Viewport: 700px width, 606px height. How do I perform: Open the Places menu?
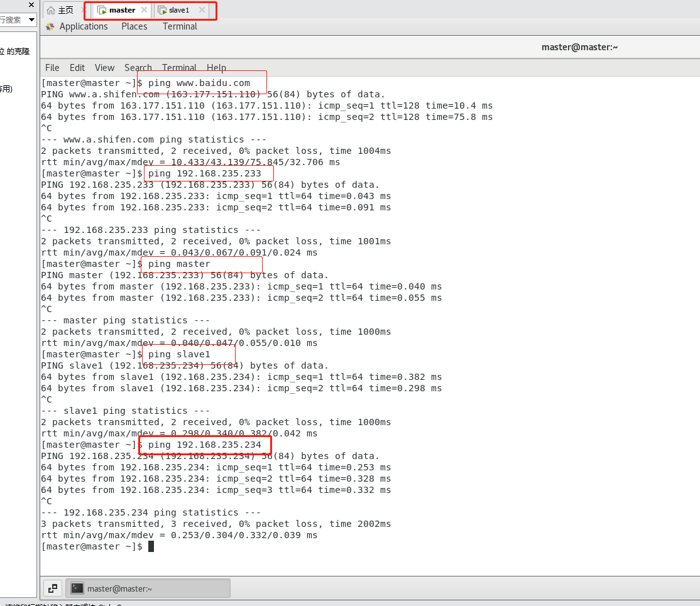[134, 26]
